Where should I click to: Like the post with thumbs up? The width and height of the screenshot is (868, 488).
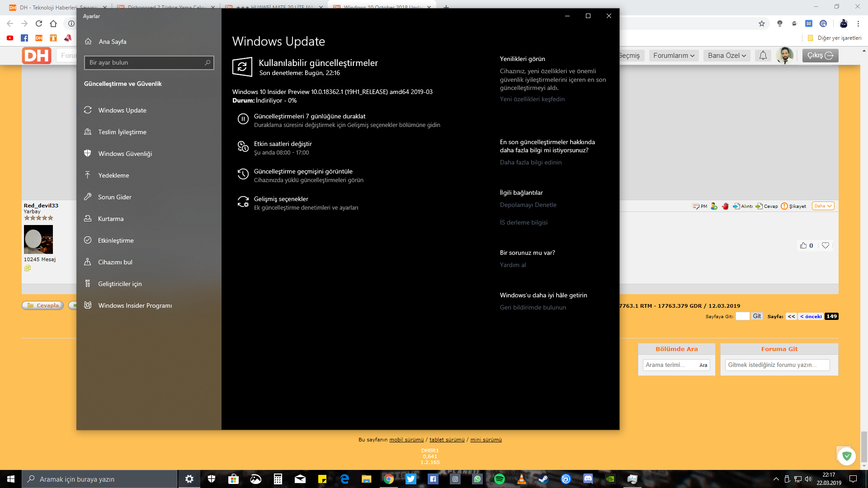coord(803,245)
